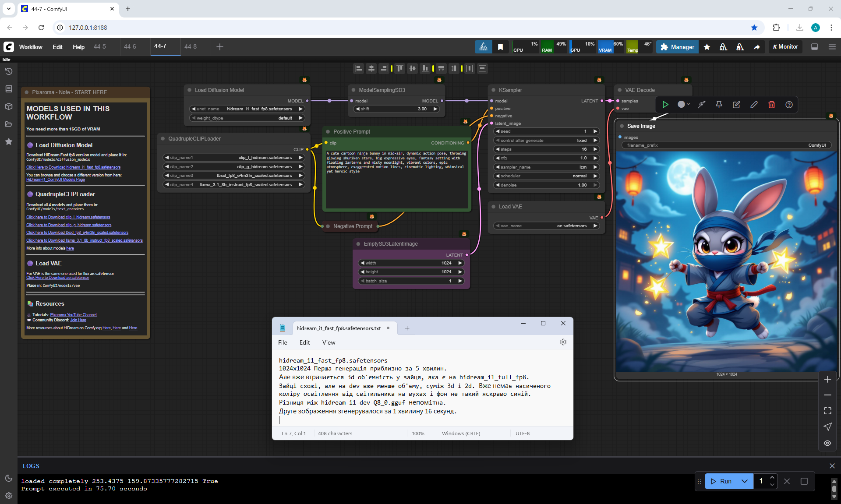Open the model library cube icon
The image size is (841, 504).
click(8, 106)
